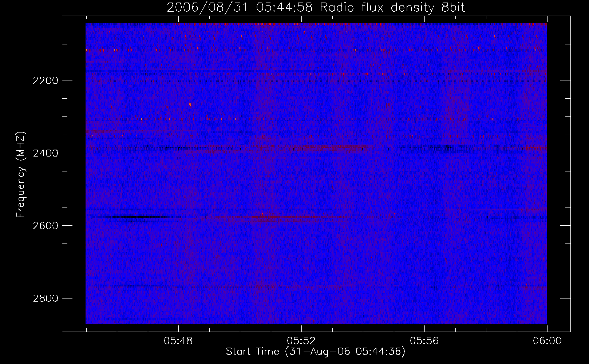Click the 05:56 time tick label

point(424,341)
